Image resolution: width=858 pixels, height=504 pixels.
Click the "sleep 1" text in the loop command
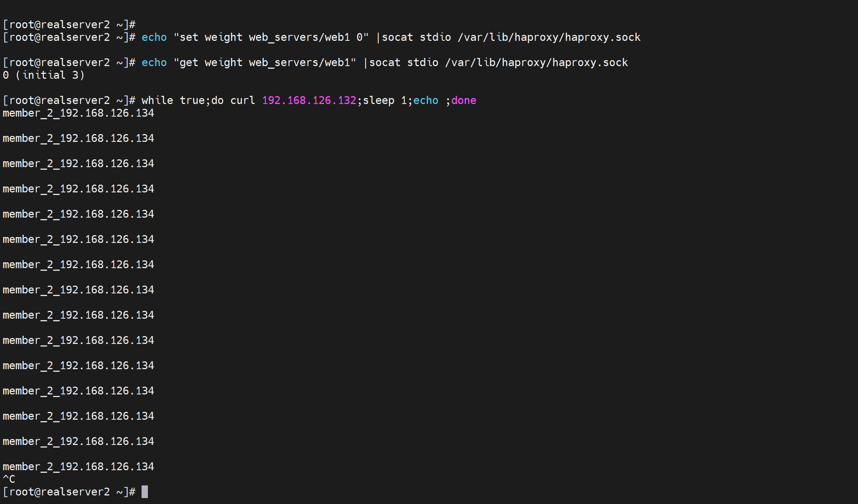point(385,100)
